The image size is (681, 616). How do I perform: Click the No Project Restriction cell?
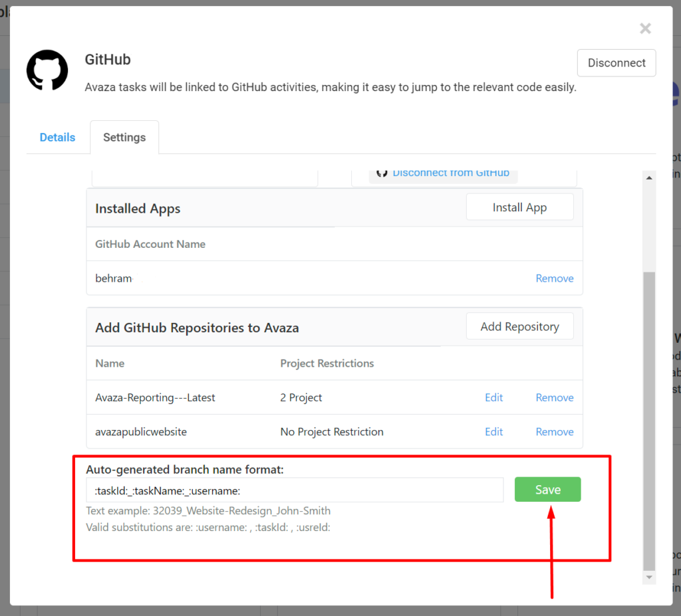coord(332,432)
